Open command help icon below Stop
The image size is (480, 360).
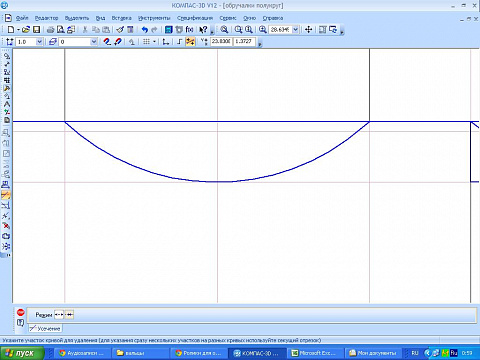click(x=21, y=322)
